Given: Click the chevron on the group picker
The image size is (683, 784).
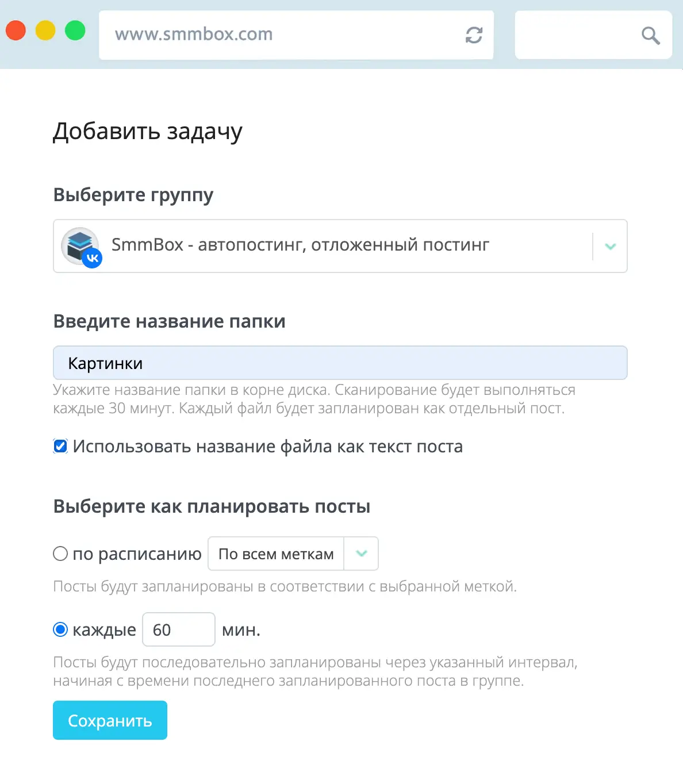Looking at the screenshot, I should (x=609, y=246).
